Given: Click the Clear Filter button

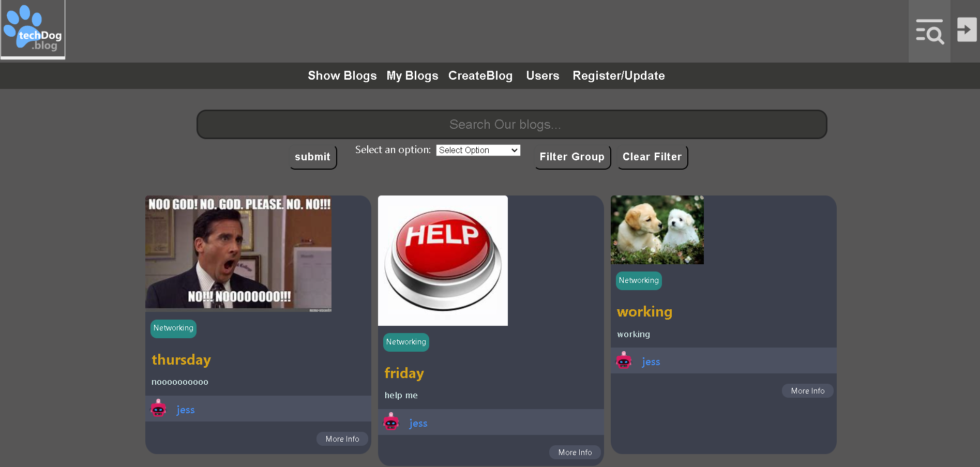Looking at the screenshot, I should click(652, 157).
